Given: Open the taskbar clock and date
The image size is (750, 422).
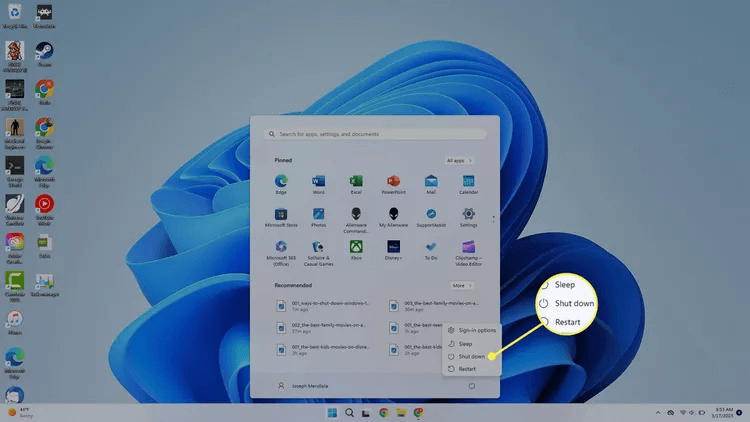Looking at the screenshot, I should pos(722,412).
